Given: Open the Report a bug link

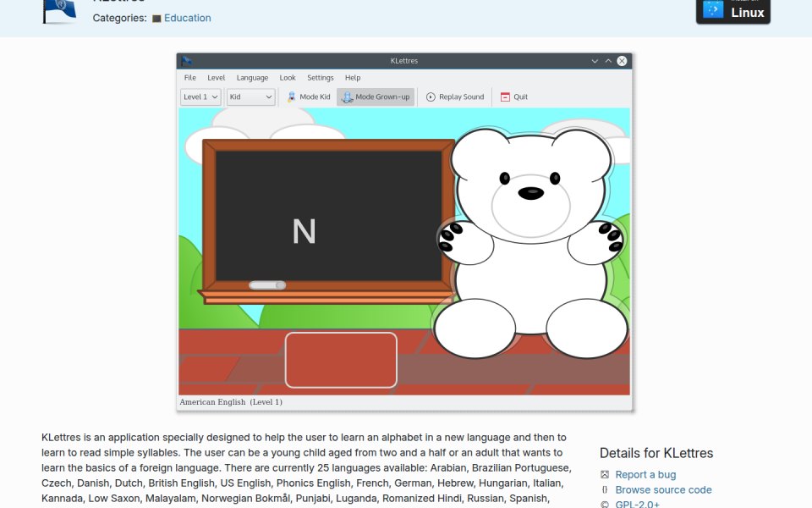Looking at the screenshot, I should tap(645, 475).
